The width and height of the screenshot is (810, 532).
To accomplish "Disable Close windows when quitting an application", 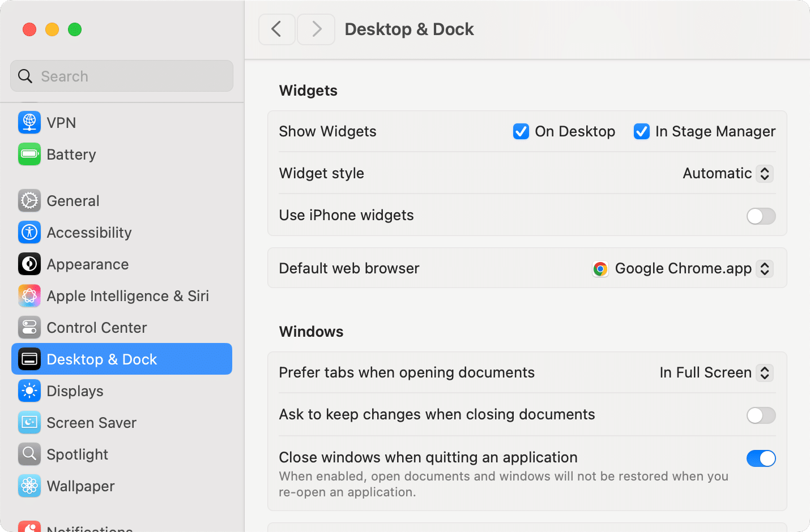I will (761, 458).
